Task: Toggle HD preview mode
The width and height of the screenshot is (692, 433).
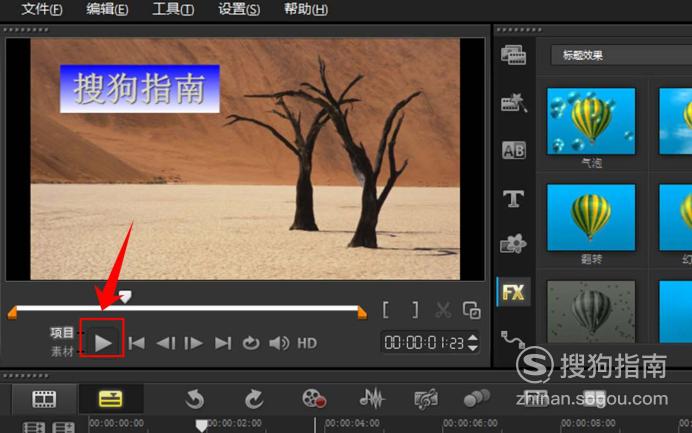Action: coord(307,343)
